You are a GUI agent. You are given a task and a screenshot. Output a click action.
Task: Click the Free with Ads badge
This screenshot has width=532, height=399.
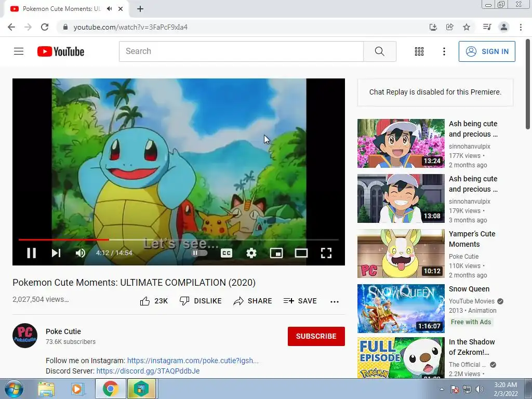(x=471, y=322)
